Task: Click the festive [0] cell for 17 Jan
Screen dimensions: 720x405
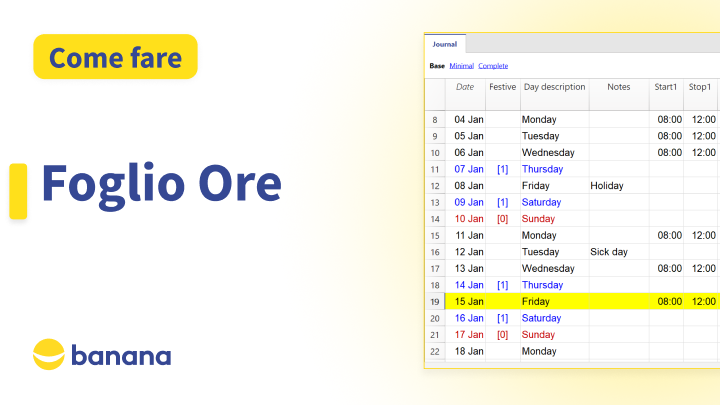Action: click(x=503, y=335)
